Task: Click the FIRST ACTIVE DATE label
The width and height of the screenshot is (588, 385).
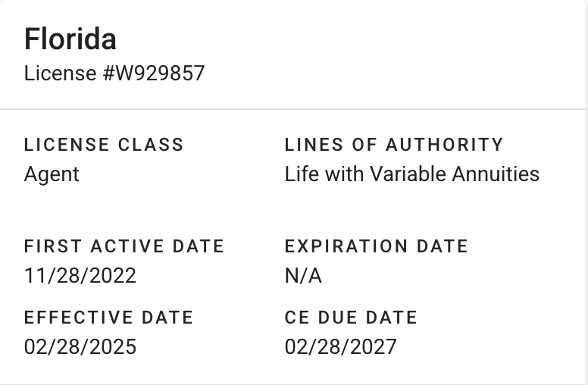Action: point(124,246)
